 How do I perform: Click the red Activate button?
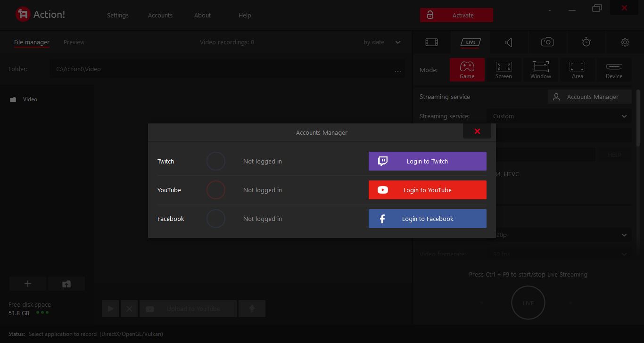coord(456,15)
